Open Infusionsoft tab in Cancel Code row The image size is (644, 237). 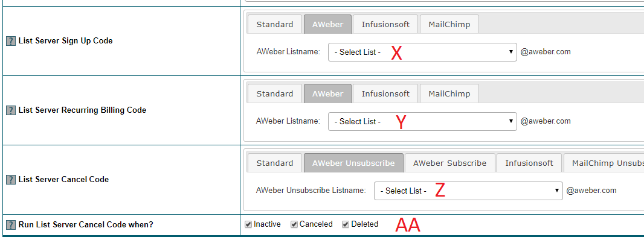(529, 163)
